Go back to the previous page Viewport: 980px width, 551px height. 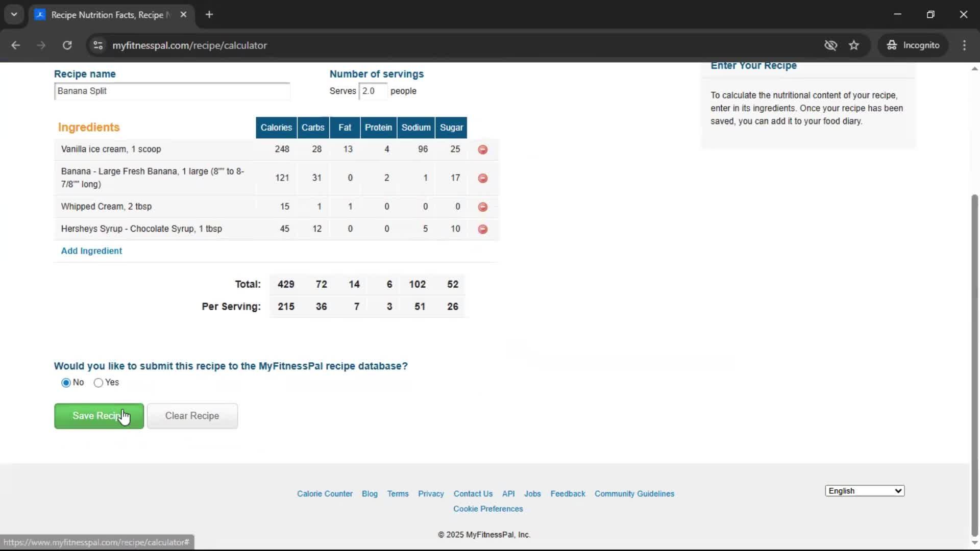pos(15,45)
